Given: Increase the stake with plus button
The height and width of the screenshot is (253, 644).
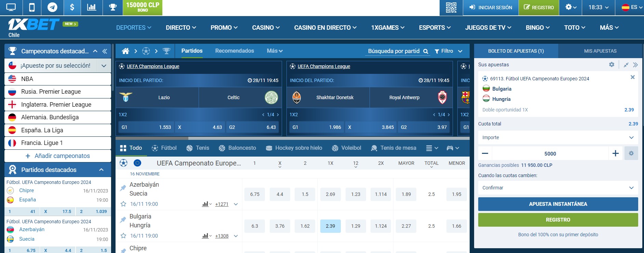Looking at the screenshot, I should pos(615,154).
